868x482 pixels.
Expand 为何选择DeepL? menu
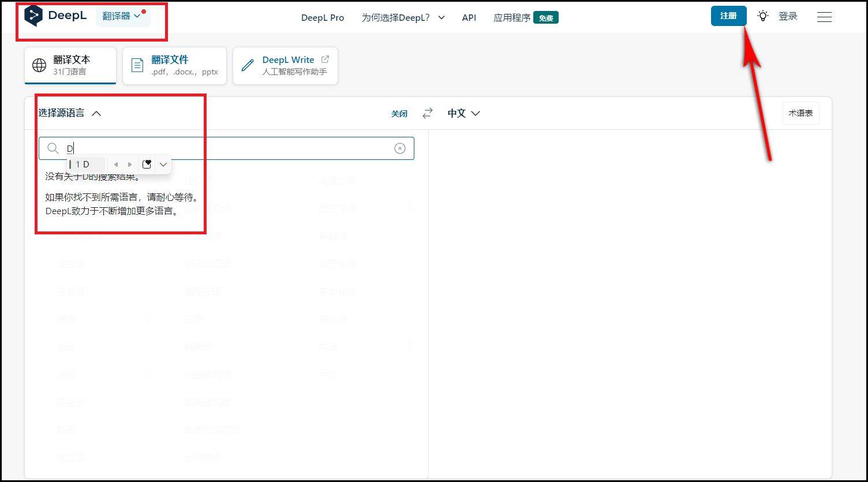[x=403, y=17]
